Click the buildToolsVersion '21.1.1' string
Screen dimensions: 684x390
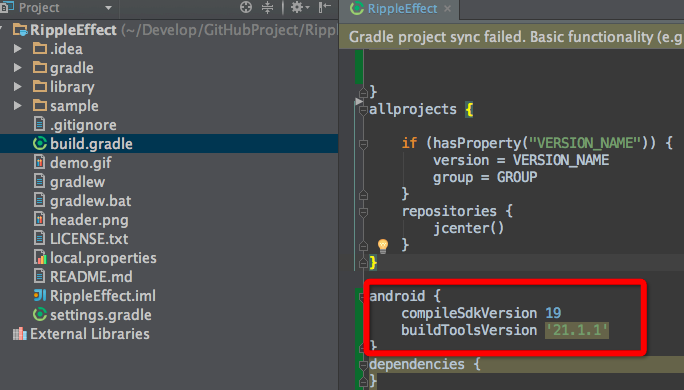[577, 330]
